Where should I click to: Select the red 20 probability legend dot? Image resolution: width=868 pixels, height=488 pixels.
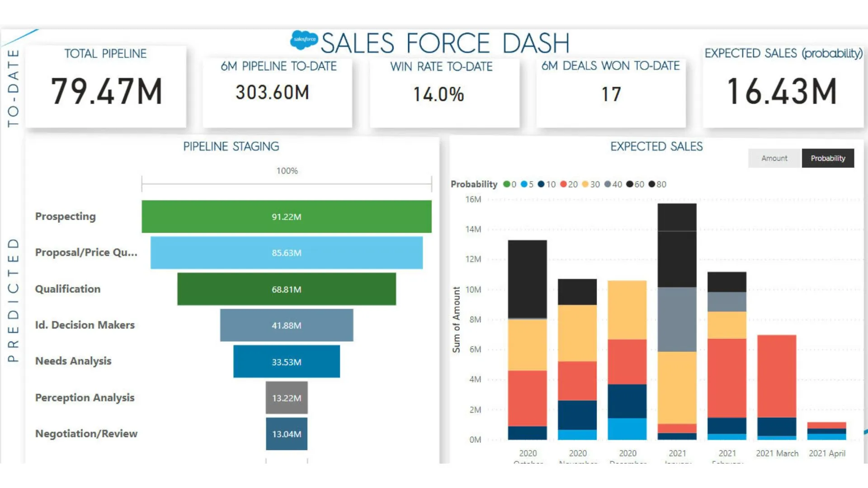click(563, 184)
